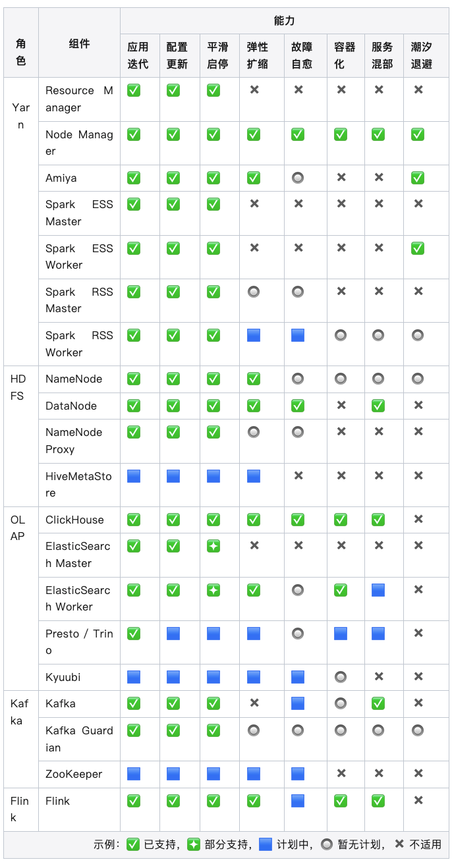452x868 pixels.
Task: Click the gray circle for Kyuubi 容器化
Action: pos(341,677)
